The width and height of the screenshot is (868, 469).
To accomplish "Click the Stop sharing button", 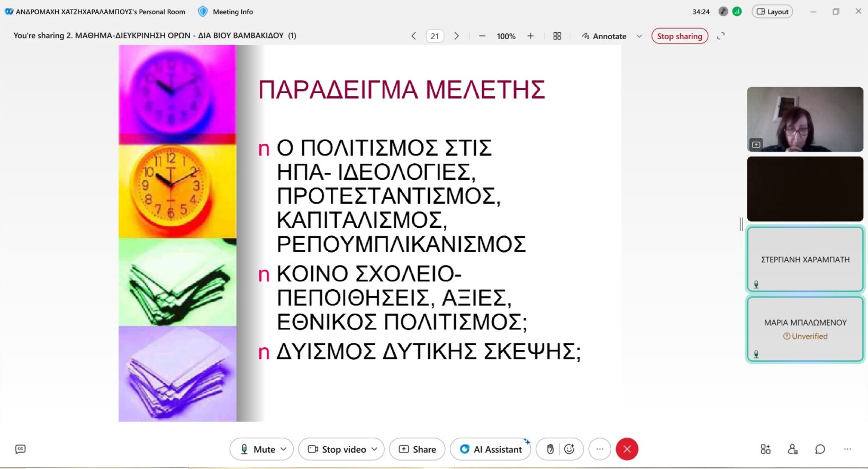I will [x=680, y=36].
